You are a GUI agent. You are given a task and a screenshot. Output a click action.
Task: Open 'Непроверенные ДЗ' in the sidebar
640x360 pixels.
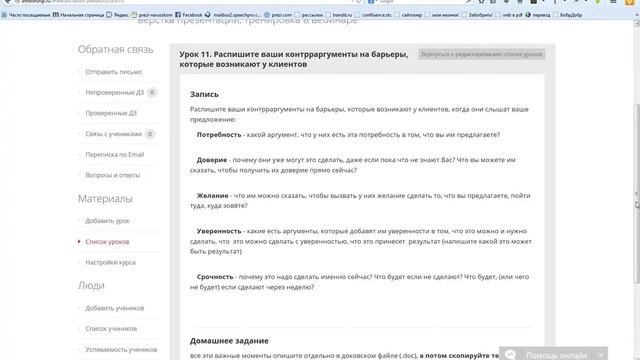point(114,93)
